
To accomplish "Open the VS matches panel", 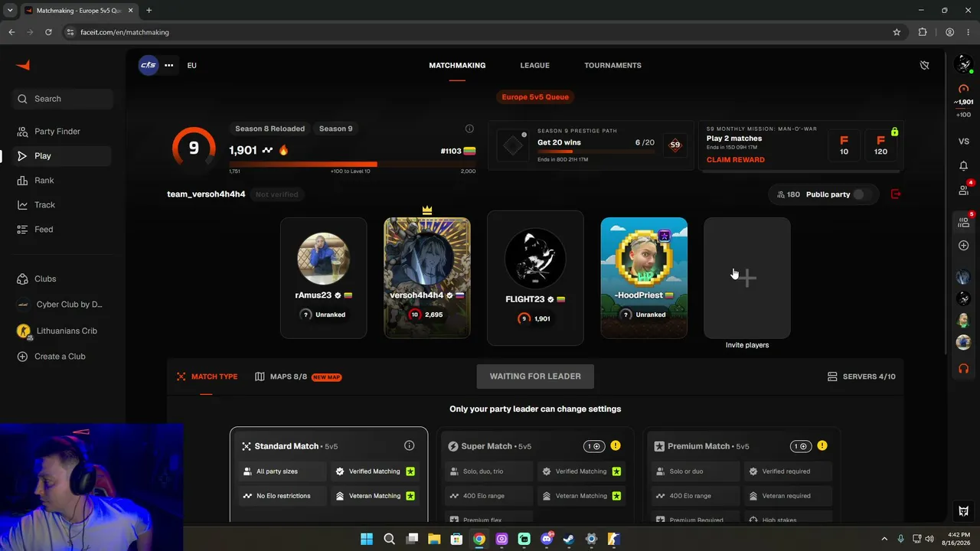I will [x=964, y=142].
